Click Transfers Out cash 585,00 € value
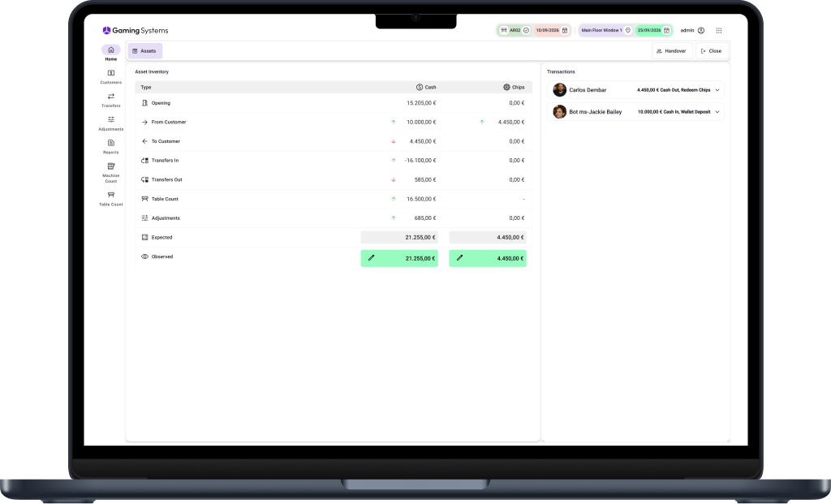 (425, 179)
